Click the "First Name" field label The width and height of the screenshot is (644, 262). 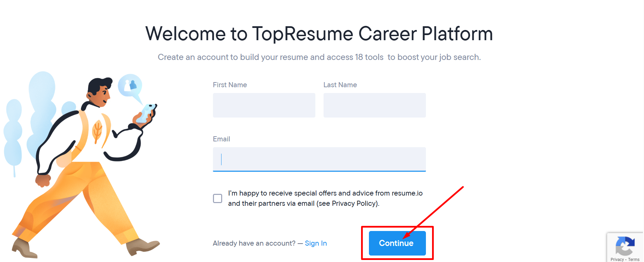(x=230, y=85)
